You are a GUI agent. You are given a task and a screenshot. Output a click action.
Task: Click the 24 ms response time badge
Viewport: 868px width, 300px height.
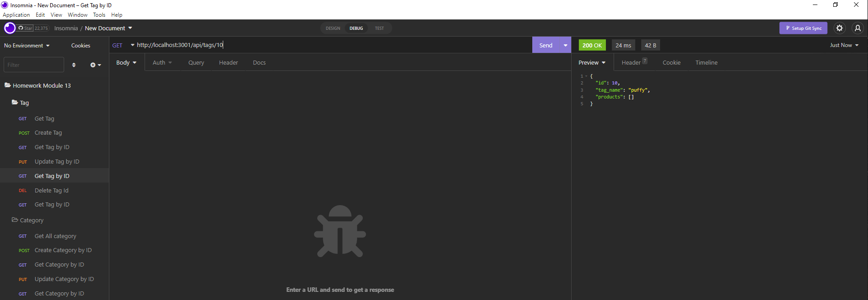623,45
